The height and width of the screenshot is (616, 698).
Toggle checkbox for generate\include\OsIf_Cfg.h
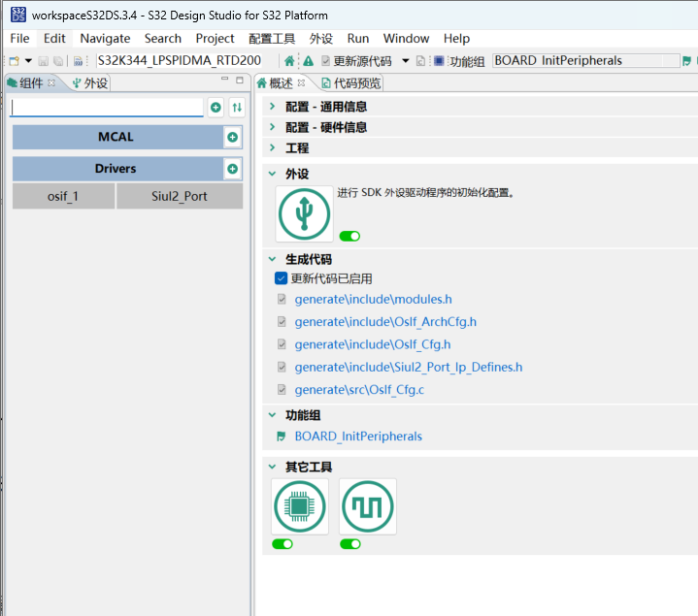282,344
